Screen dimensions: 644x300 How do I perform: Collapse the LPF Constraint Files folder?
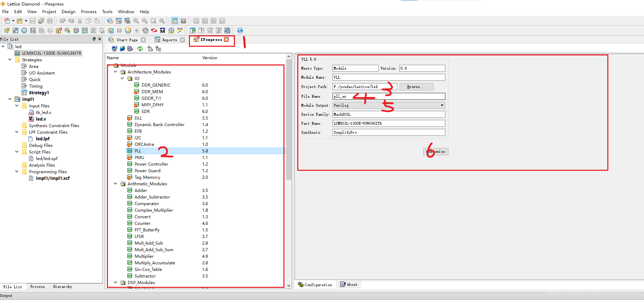tap(17, 132)
